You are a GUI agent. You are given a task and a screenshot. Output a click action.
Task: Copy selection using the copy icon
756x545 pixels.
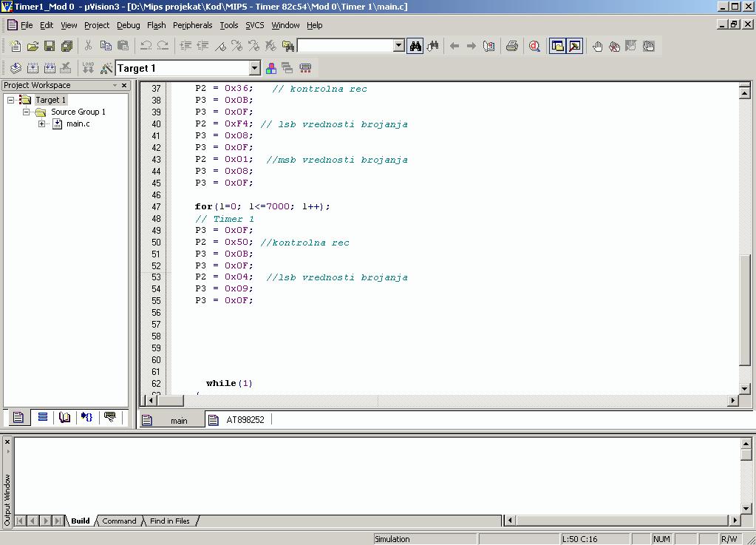coord(106,46)
